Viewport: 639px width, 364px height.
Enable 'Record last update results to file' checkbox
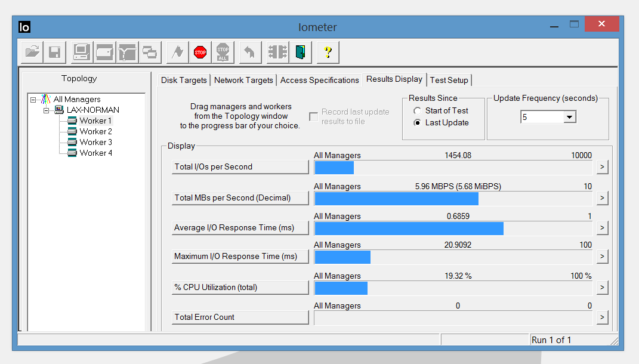[x=313, y=116]
